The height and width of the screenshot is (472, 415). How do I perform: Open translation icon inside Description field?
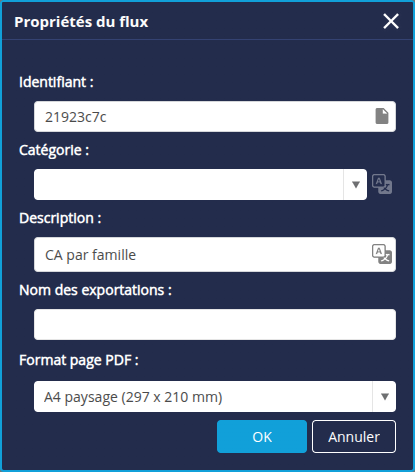point(382,254)
